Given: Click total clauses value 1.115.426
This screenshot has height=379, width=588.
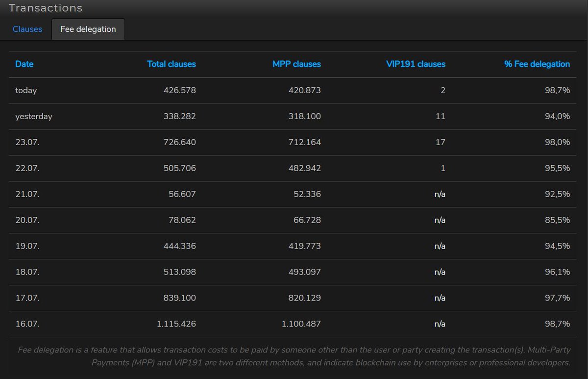Looking at the screenshot, I should (176, 324).
